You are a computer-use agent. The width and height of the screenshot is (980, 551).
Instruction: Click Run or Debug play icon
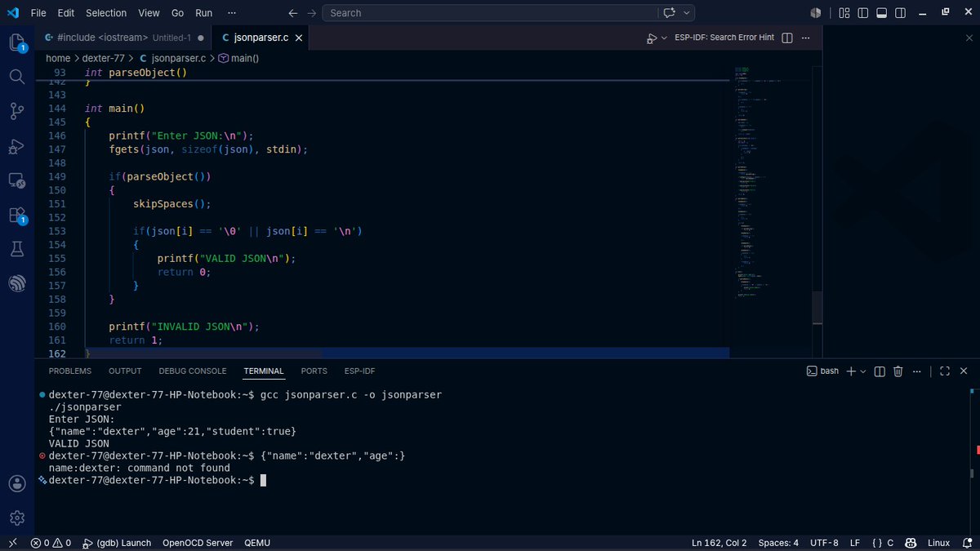click(x=652, y=38)
